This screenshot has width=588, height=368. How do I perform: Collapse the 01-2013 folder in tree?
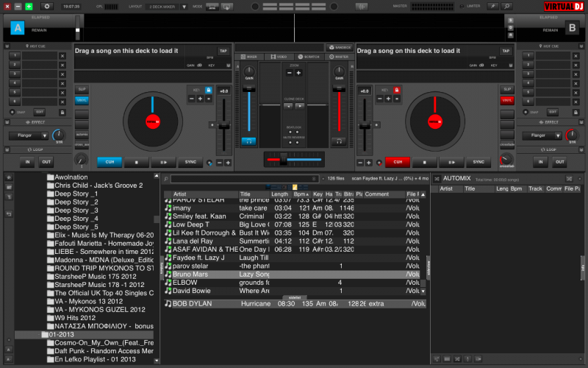pyautogui.click(x=39, y=335)
